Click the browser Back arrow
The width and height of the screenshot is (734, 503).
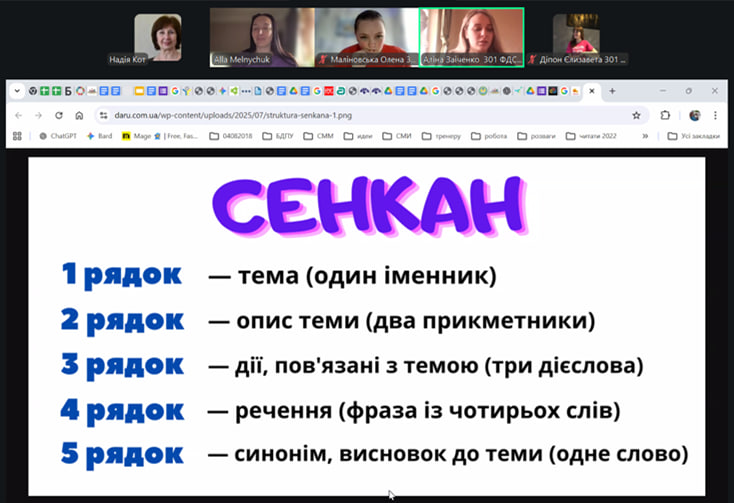[x=18, y=115]
